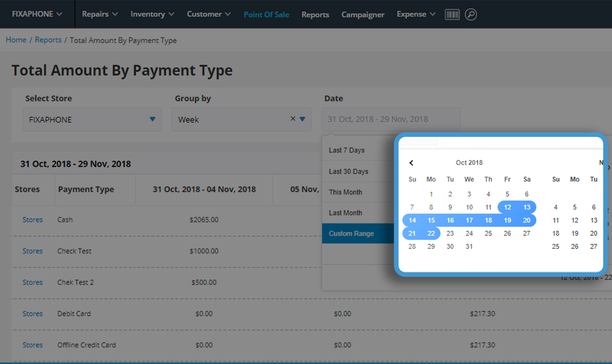Go to Home breadcrumb link
The width and height of the screenshot is (612, 364).
tap(16, 40)
